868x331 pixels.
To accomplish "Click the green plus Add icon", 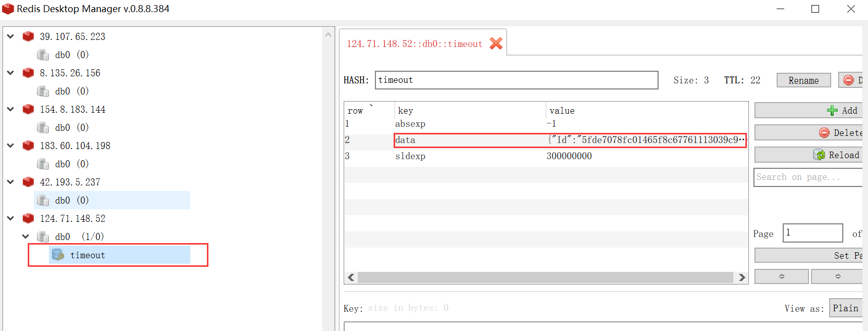I will click(832, 110).
